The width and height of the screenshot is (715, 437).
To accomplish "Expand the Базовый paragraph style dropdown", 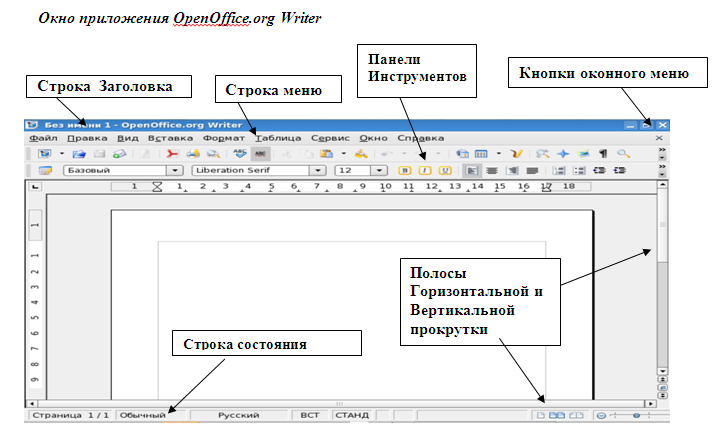I will tap(174, 170).
